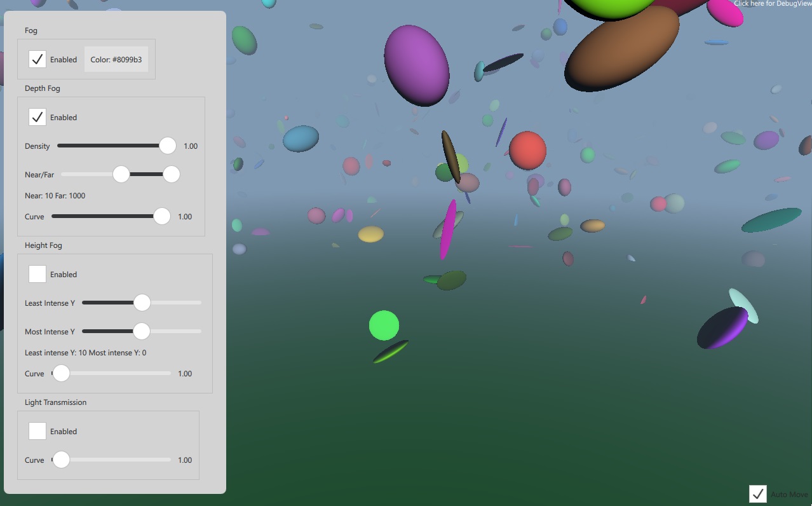
Task: Enable Height Fog
Action: pos(38,274)
